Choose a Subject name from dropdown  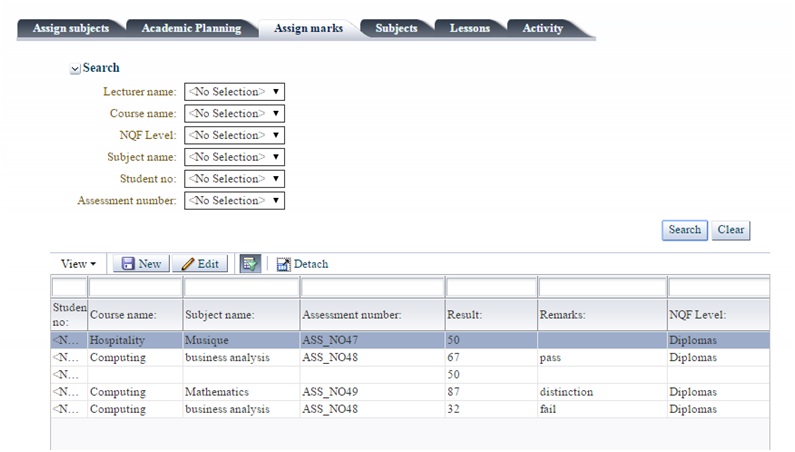(234, 157)
